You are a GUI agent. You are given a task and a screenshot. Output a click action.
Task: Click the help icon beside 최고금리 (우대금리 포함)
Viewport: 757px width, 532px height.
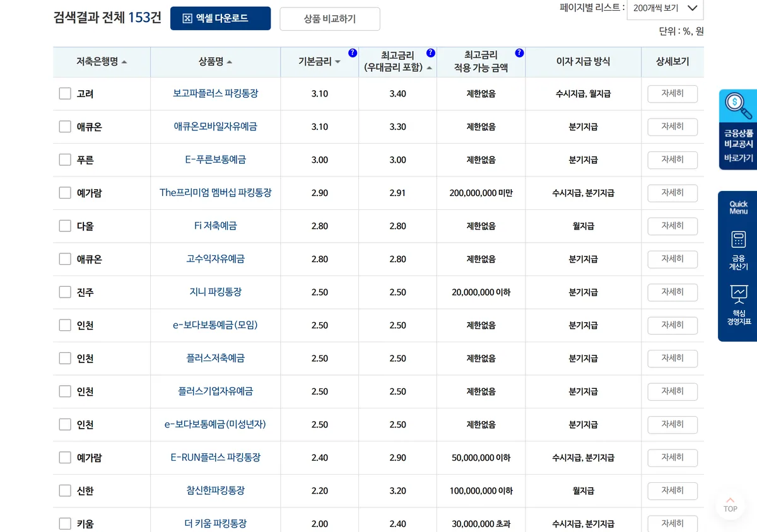431,53
